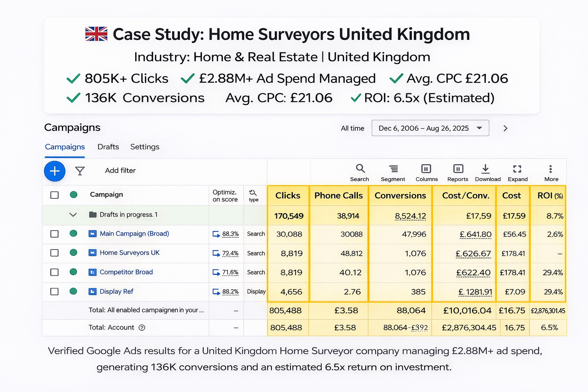Tick the select-all checkbox in header
The width and height of the screenshot is (588, 392).
coord(54,195)
